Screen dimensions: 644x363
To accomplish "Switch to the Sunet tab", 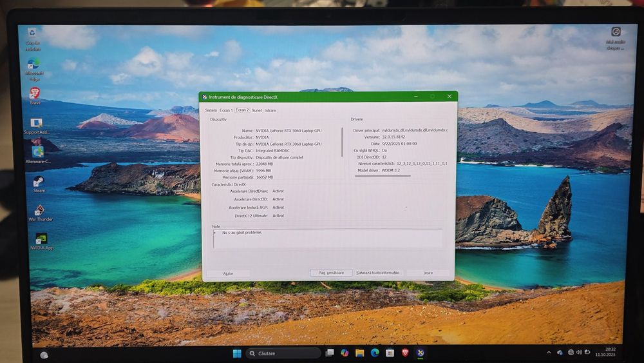I will (257, 110).
